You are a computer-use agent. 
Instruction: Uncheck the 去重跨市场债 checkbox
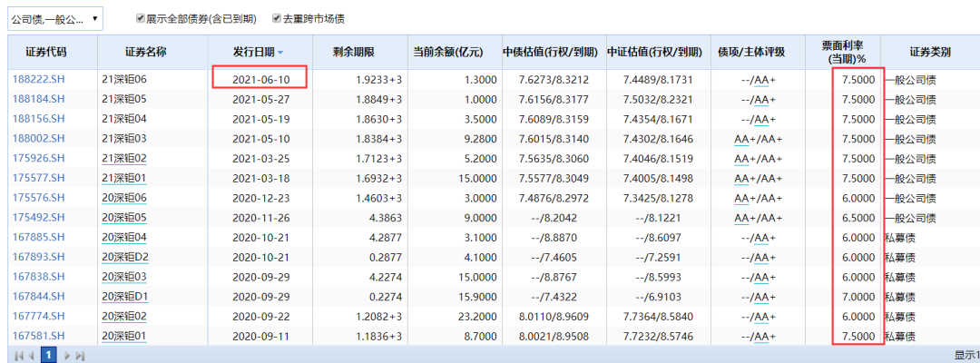[277, 18]
